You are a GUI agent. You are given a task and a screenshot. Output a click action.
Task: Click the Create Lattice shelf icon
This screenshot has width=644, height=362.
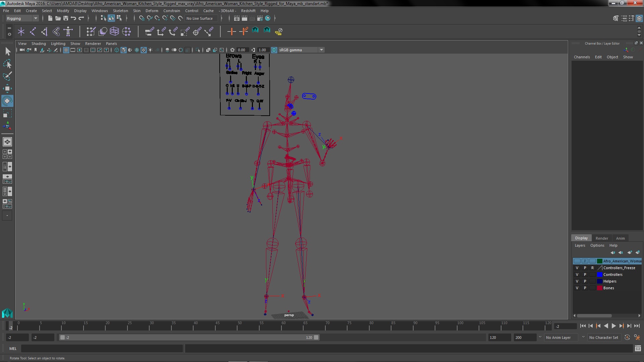pyautogui.click(x=114, y=32)
